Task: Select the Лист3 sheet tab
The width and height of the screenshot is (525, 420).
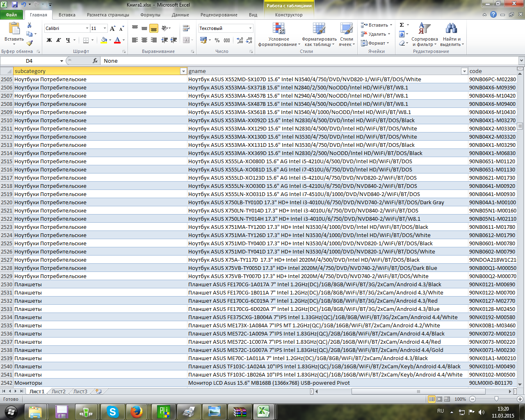Action: coord(80,391)
